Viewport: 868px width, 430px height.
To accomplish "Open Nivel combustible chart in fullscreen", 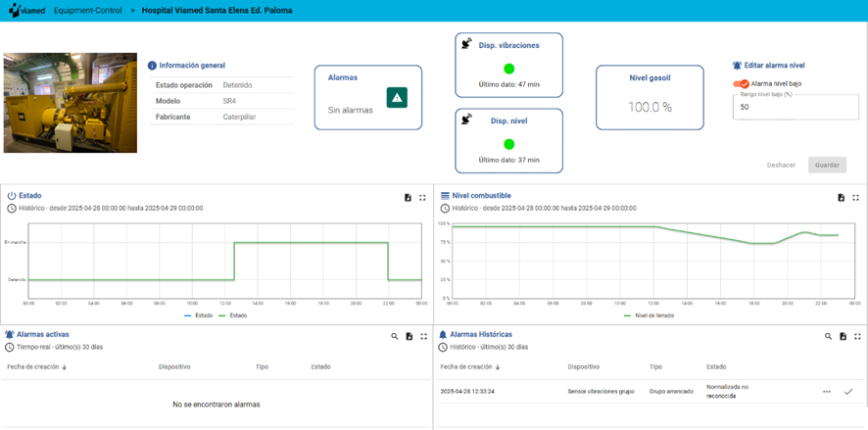I will [x=856, y=198].
